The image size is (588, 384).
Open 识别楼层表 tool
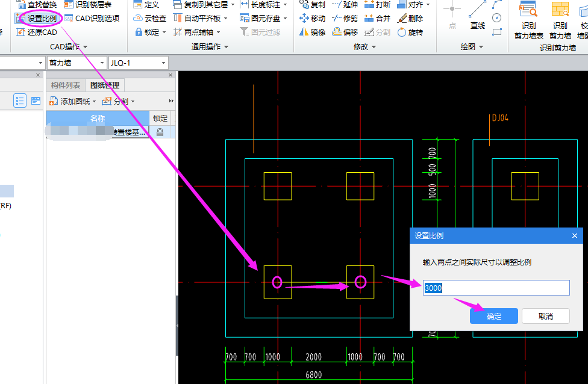click(x=88, y=4)
